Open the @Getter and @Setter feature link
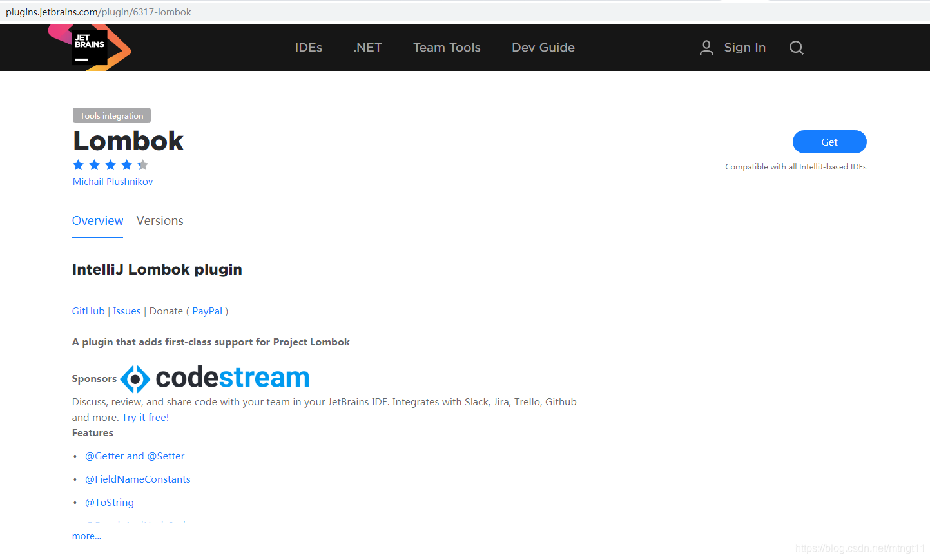 [135, 456]
